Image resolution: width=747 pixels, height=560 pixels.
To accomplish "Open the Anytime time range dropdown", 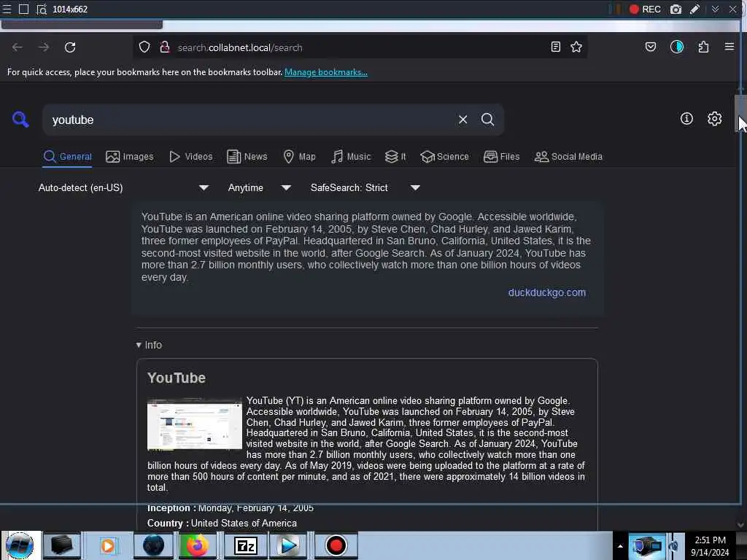I will coord(259,187).
